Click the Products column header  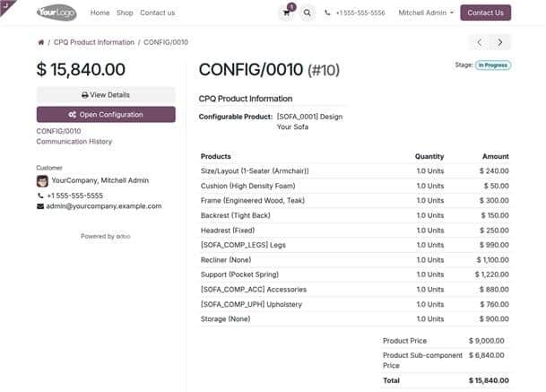(x=215, y=156)
